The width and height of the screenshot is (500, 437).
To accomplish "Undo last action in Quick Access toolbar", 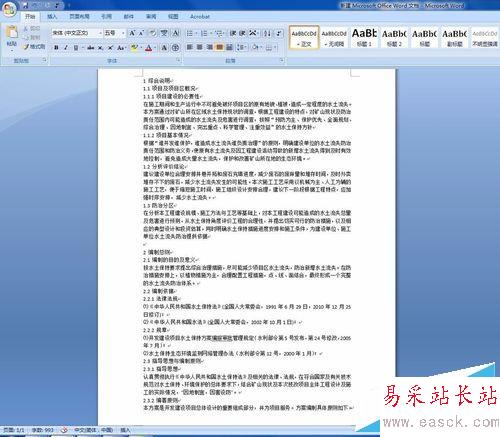I will 35,5.
